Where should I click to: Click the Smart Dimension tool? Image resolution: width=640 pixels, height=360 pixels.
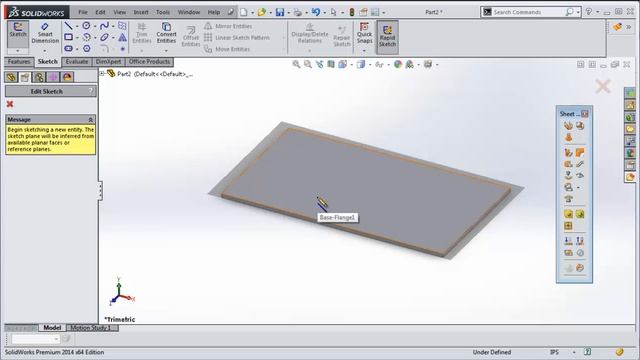coord(45,33)
